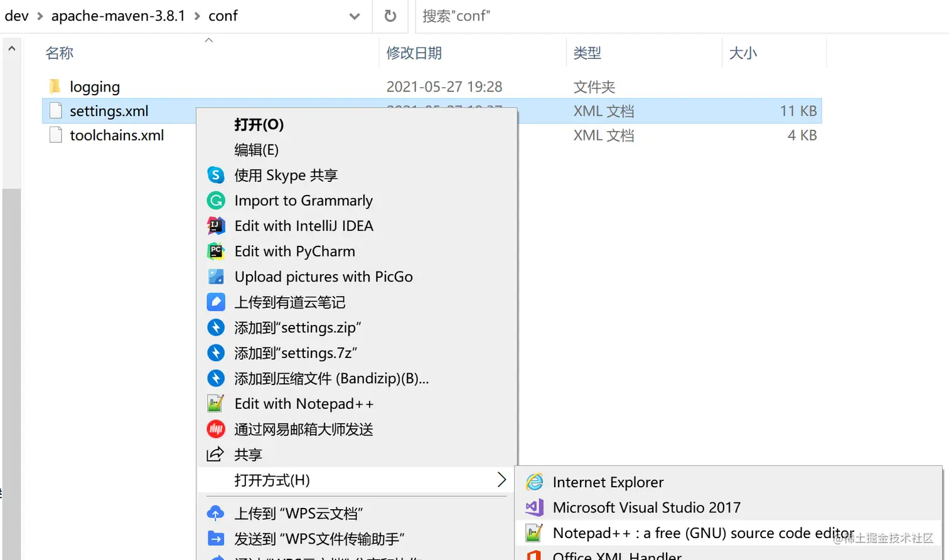
Task: Click the conf breadcrumb segment
Action: [223, 16]
